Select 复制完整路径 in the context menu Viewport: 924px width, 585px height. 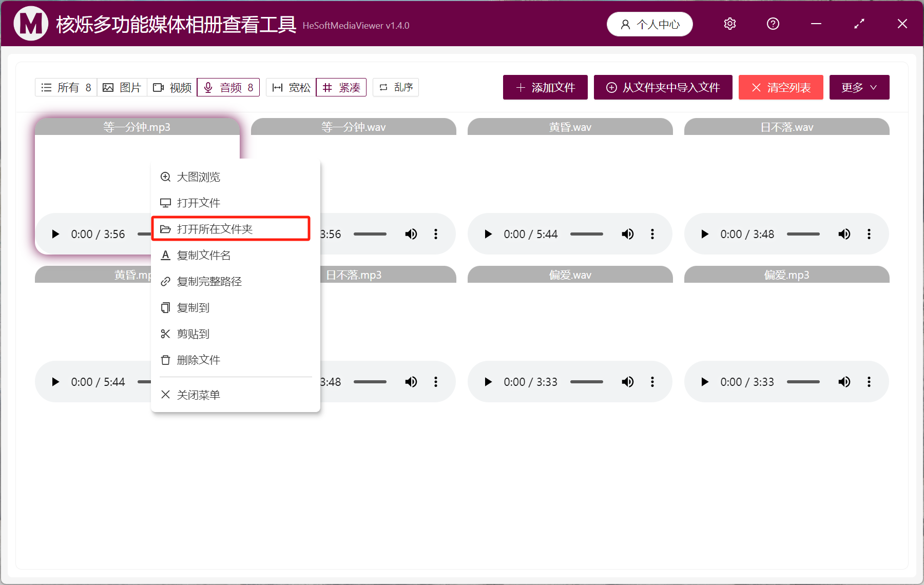pos(210,281)
